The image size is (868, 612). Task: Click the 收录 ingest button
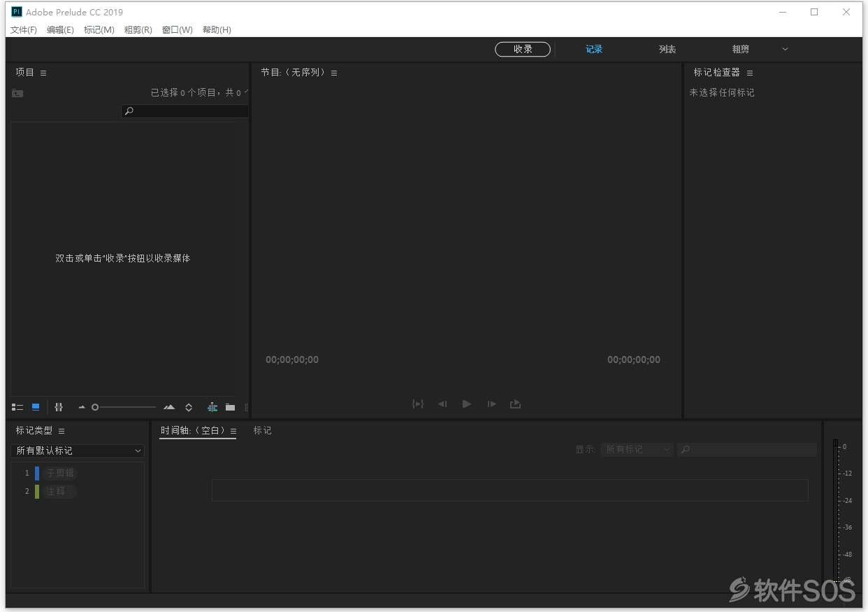pyautogui.click(x=523, y=49)
